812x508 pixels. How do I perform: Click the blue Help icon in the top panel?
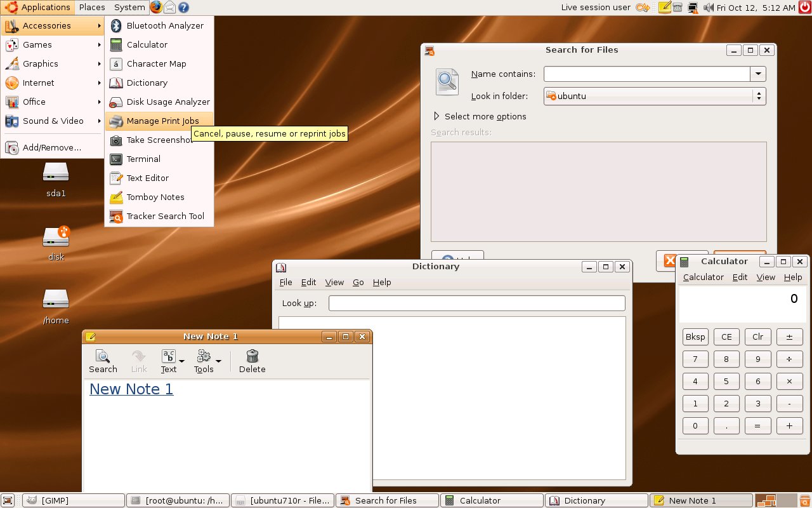tap(183, 8)
